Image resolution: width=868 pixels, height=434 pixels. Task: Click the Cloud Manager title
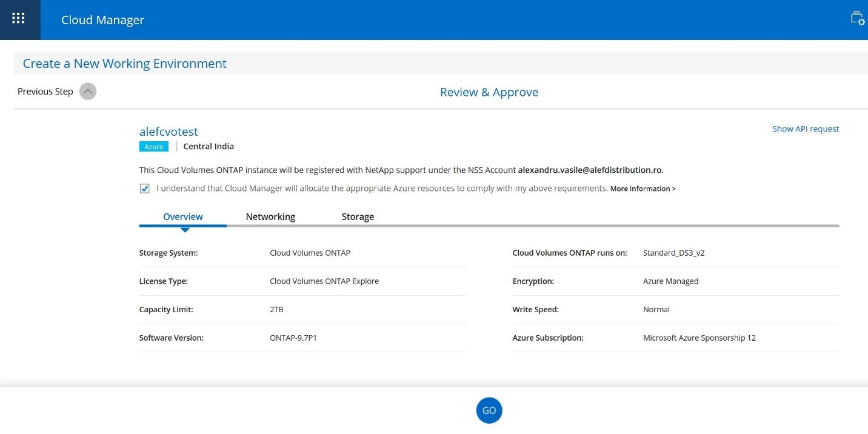[102, 20]
